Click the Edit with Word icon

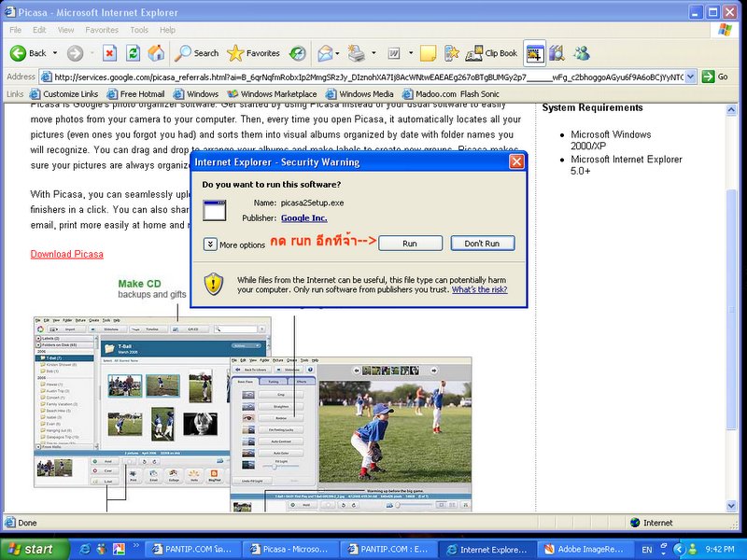click(x=394, y=53)
